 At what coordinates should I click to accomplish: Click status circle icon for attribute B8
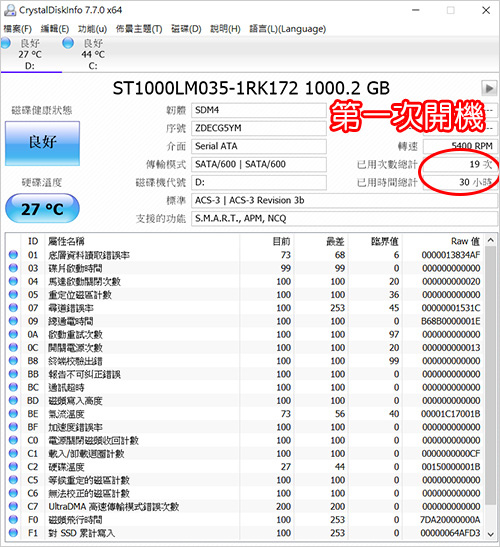(x=13, y=361)
